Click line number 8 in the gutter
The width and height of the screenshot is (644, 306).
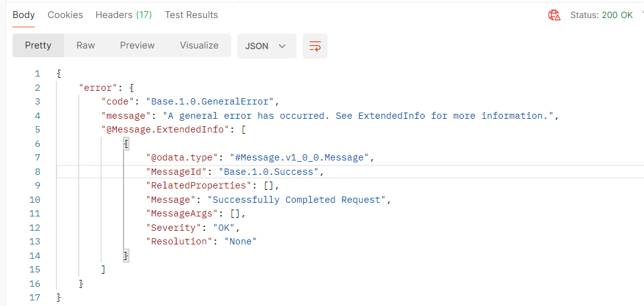[37, 172]
